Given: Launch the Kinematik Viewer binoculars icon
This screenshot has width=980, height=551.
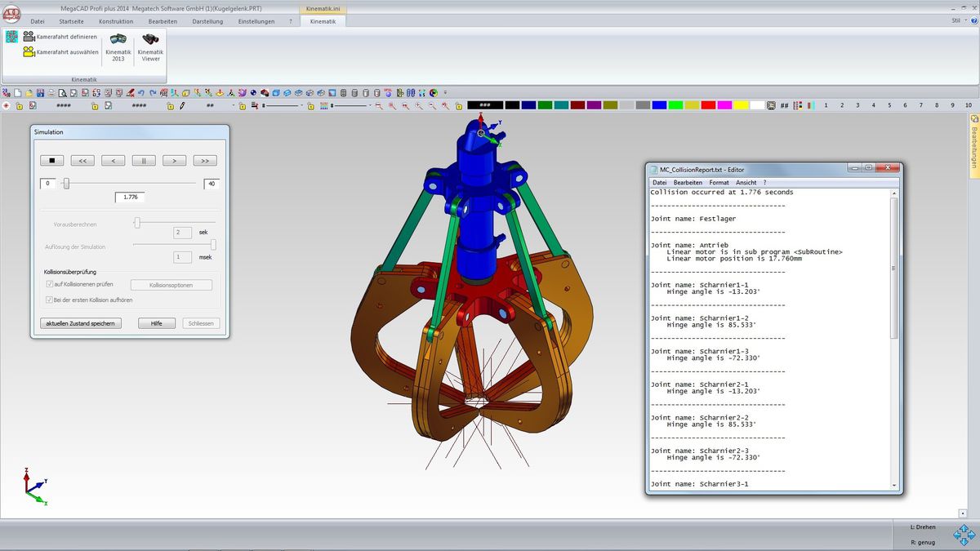Looking at the screenshot, I should pos(150,47).
